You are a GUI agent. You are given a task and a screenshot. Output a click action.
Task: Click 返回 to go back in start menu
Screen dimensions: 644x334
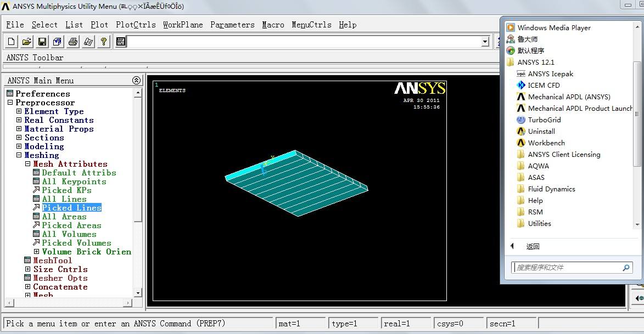click(533, 247)
